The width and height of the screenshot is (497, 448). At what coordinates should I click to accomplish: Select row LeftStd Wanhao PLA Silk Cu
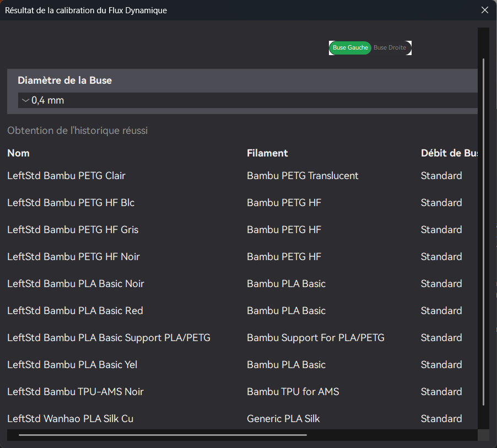click(x=242, y=418)
